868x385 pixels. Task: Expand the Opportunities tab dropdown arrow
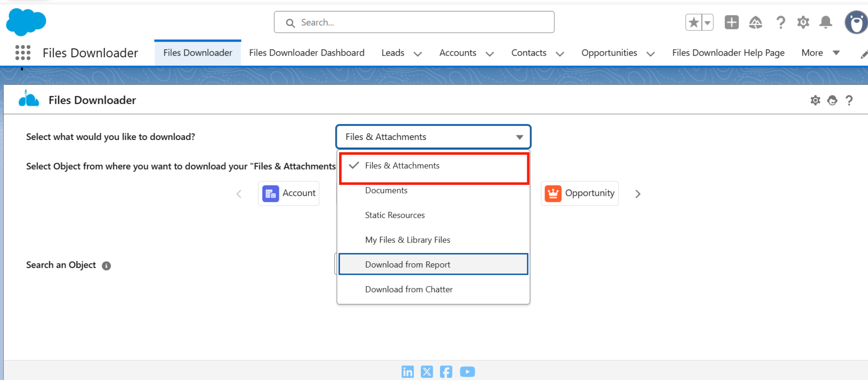(x=651, y=54)
